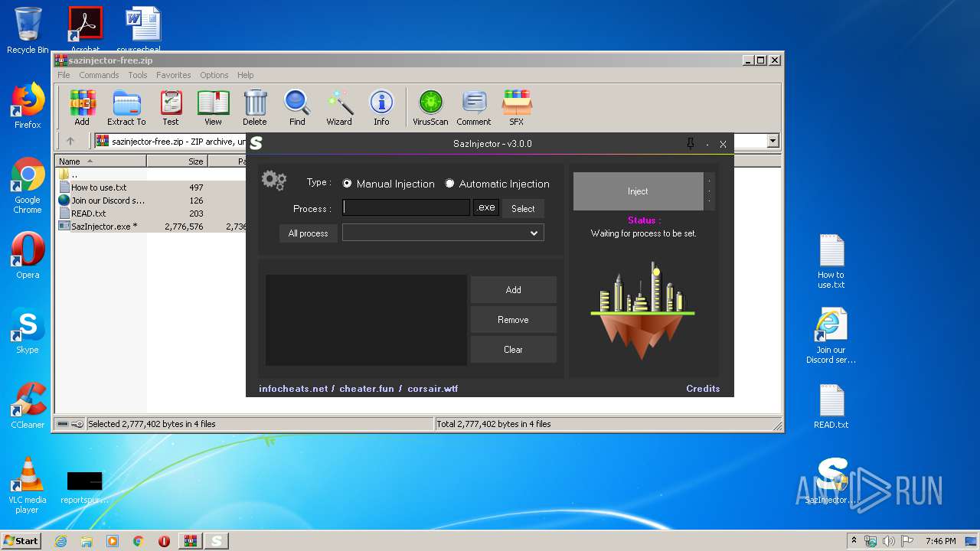Sort by Size column header
Viewport: 980px width, 551px height.
point(178,161)
